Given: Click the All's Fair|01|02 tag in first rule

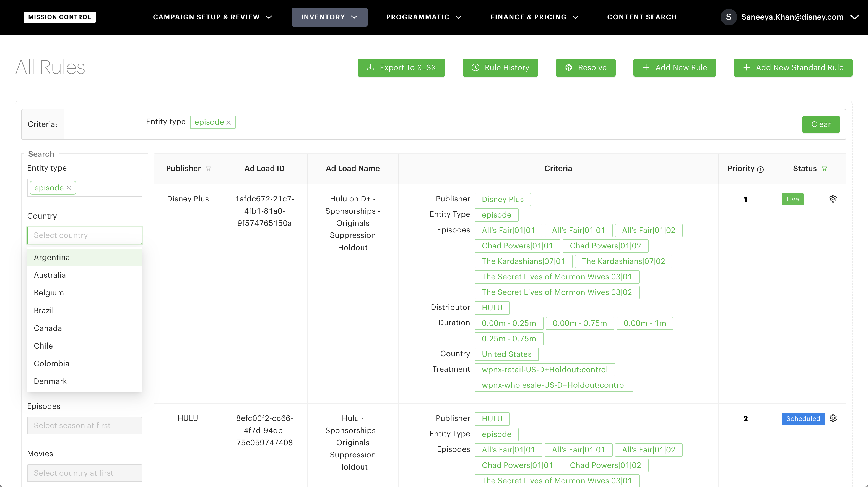Looking at the screenshot, I should 649,230.
